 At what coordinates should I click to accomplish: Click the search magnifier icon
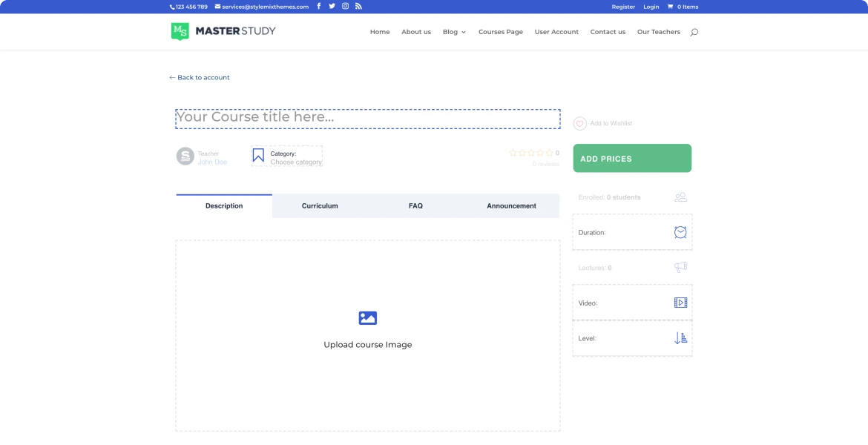(x=694, y=32)
